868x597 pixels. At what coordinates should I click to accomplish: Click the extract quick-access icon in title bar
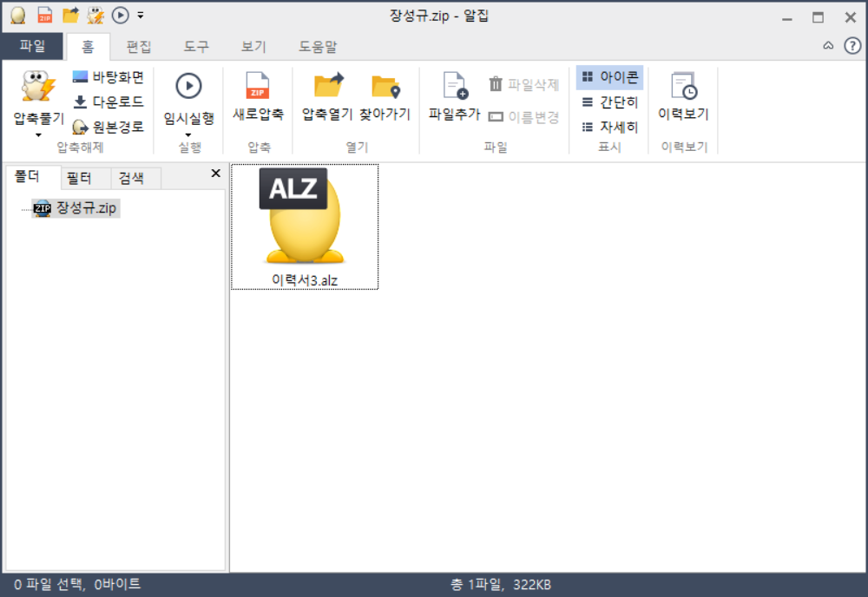95,16
